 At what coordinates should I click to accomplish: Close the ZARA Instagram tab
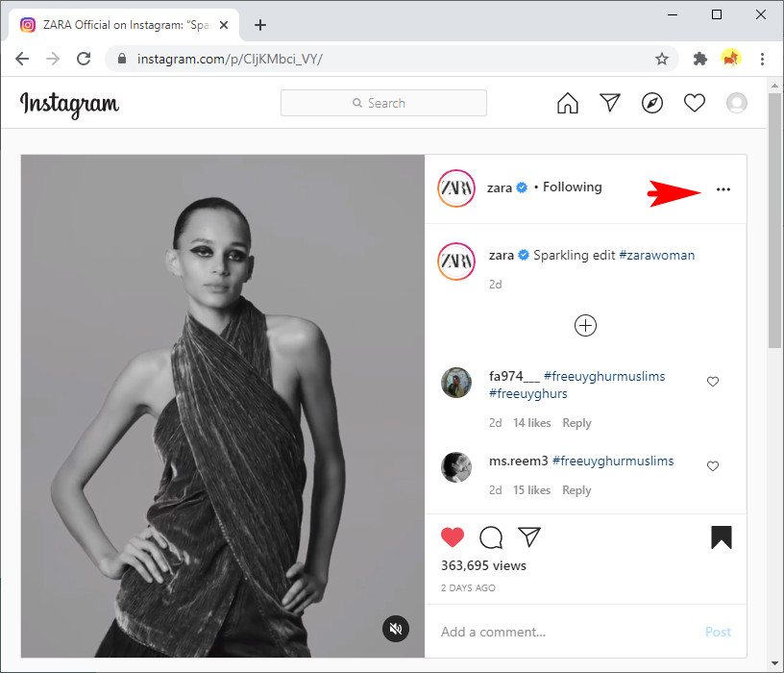click(x=224, y=25)
